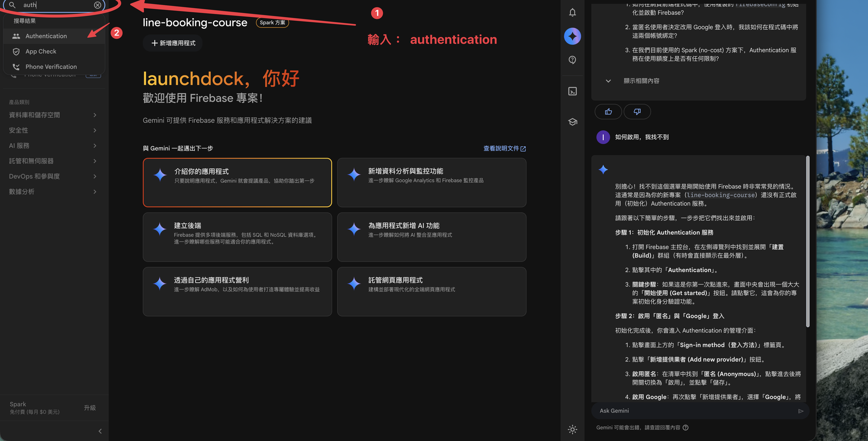Click the thumbs down feedback button

637,112
